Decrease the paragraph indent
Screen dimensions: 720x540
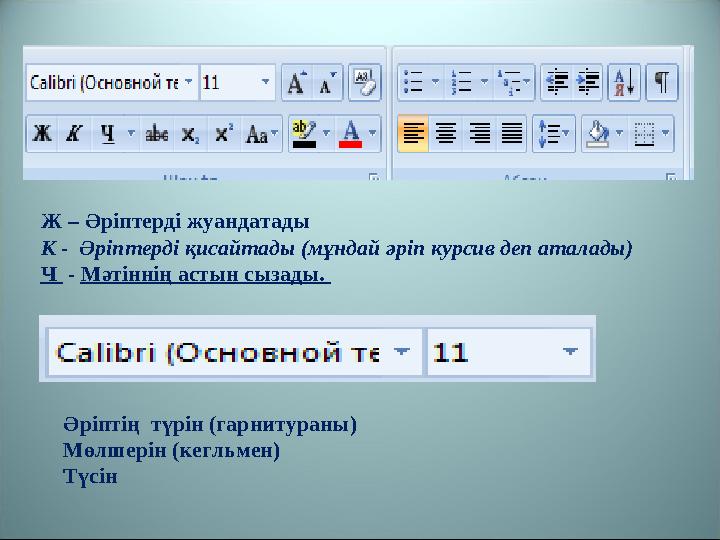[557, 83]
